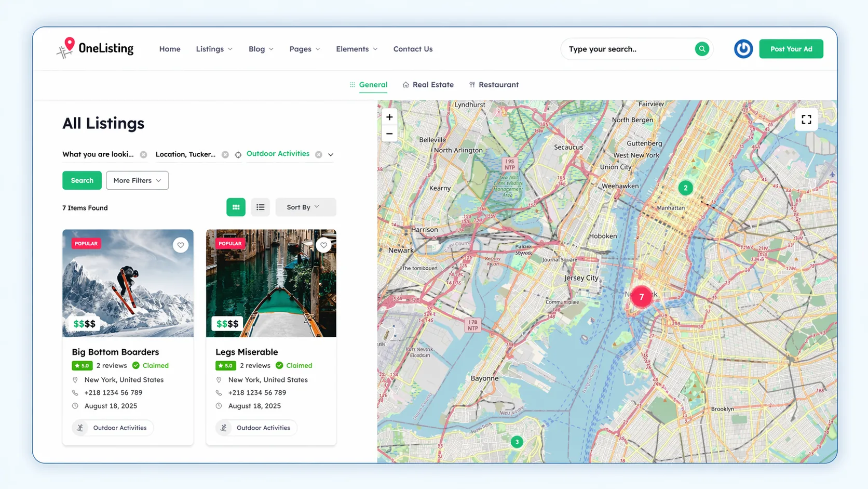The width and height of the screenshot is (868, 489).
Task: Zoom out on the map
Action: tap(389, 134)
